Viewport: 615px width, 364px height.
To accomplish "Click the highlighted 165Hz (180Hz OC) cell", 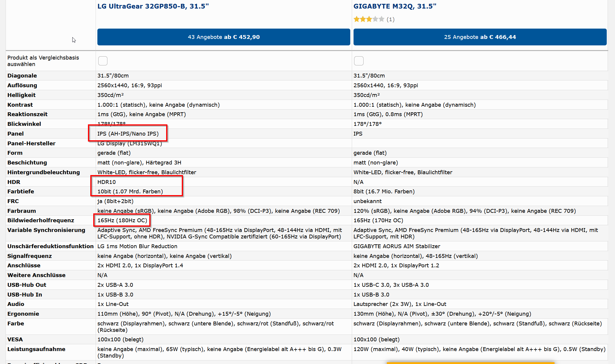I will click(x=122, y=220).
